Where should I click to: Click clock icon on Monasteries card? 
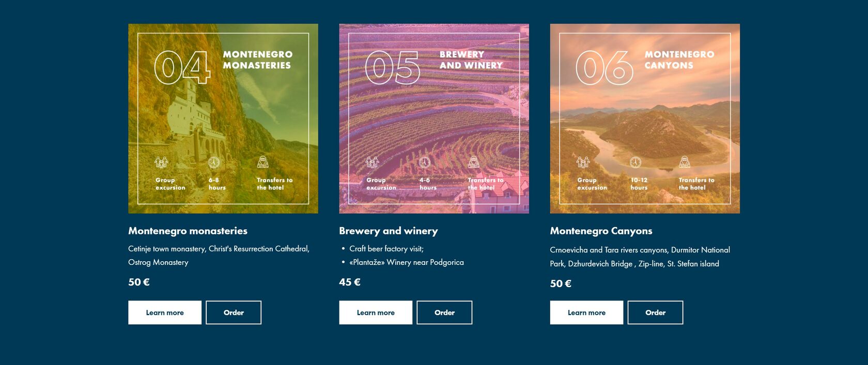214,163
